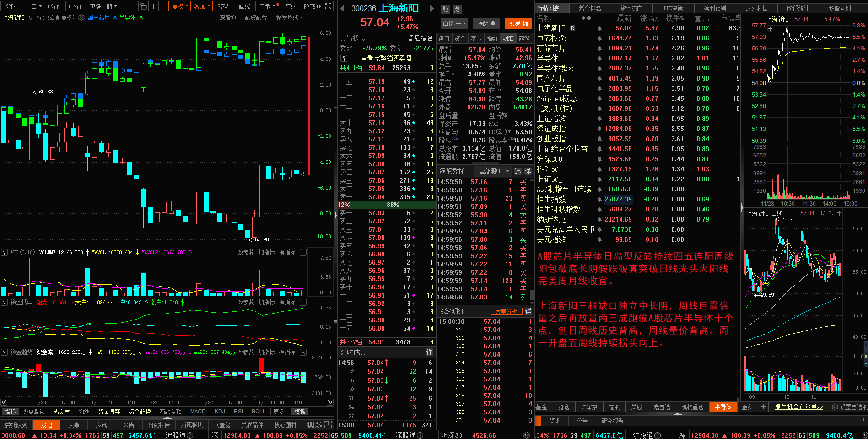Viewport: 868px width, 439px height.
Task: Close the VOL indicator panel
Action: pos(303,253)
